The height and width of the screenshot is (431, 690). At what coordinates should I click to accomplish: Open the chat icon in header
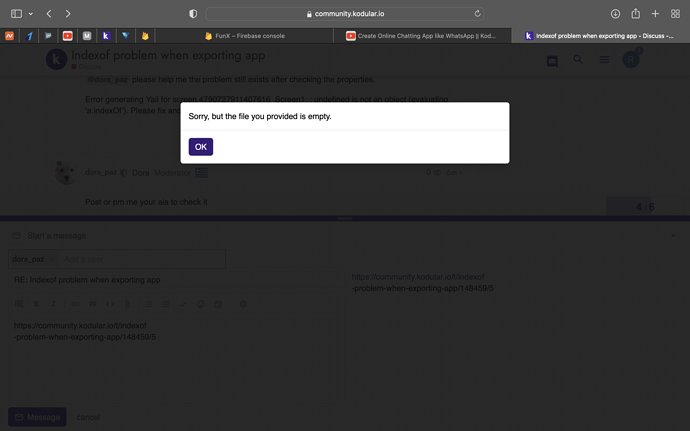point(552,61)
